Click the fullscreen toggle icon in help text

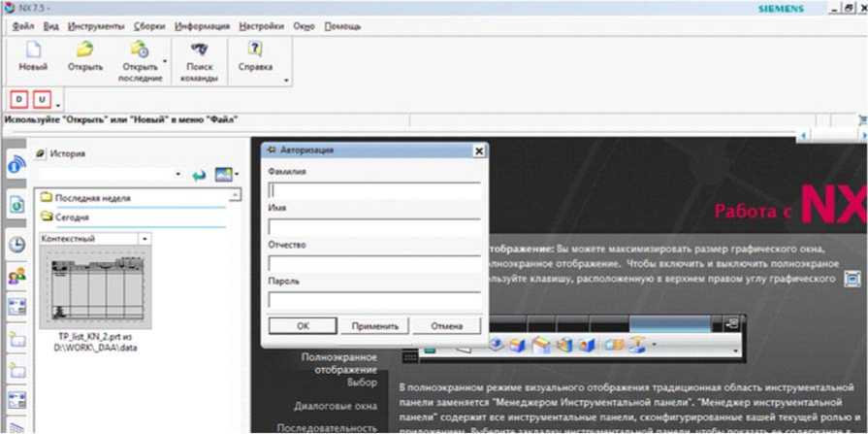click(852, 278)
